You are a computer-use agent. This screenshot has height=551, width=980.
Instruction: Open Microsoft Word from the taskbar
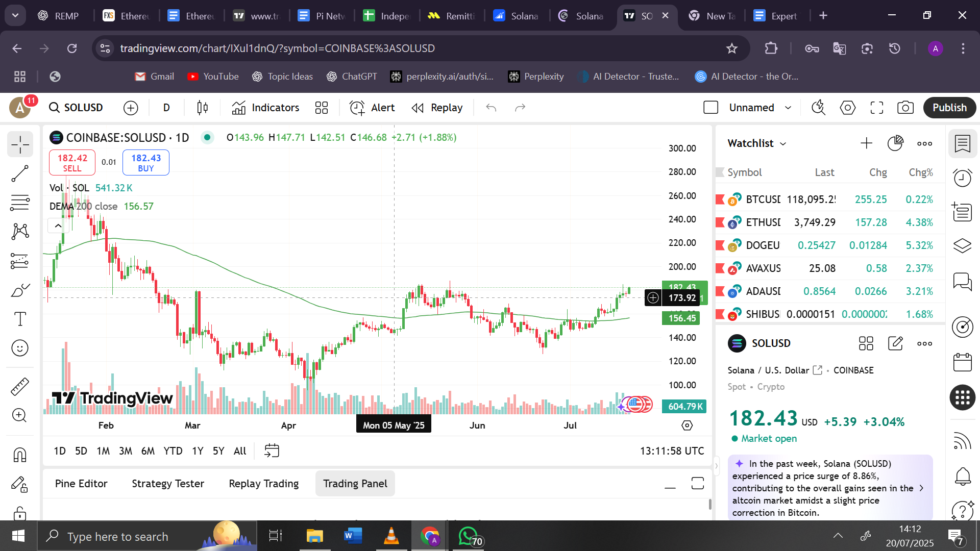click(353, 536)
